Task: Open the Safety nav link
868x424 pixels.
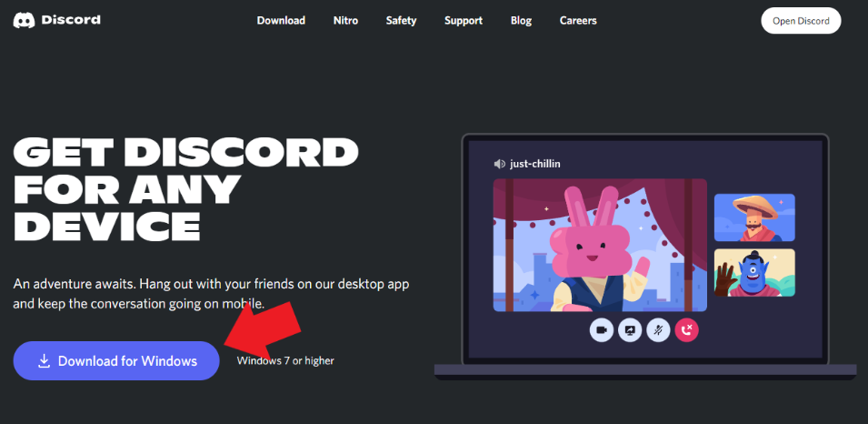Action: (401, 21)
